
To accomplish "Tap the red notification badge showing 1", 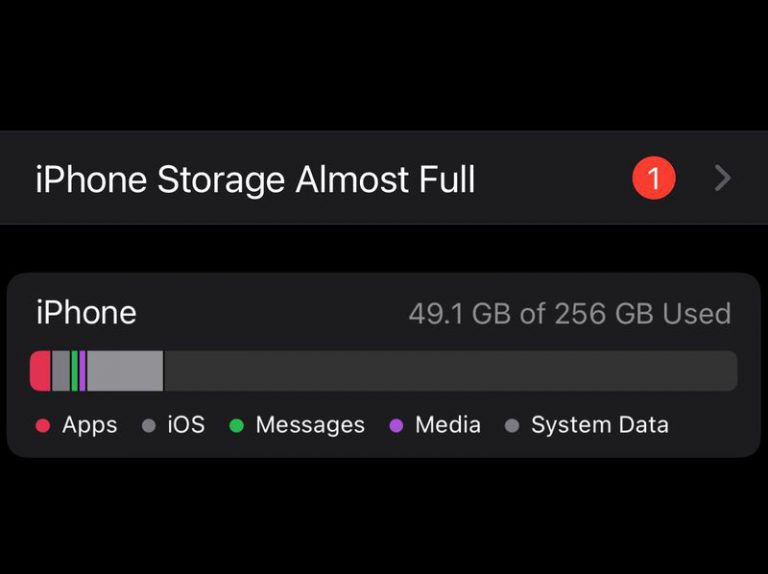I will [x=654, y=179].
